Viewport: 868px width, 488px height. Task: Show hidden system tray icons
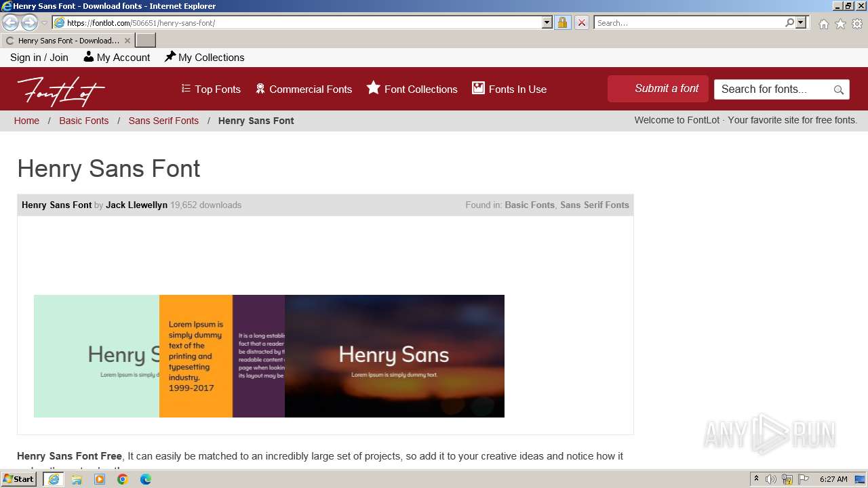click(x=756, y=479)
